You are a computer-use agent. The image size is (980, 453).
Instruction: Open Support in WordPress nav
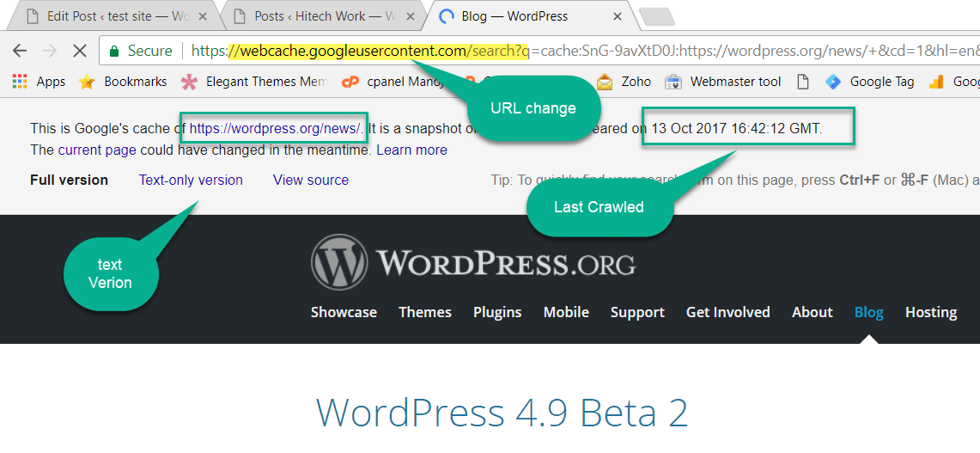click(x=637, y=312)
